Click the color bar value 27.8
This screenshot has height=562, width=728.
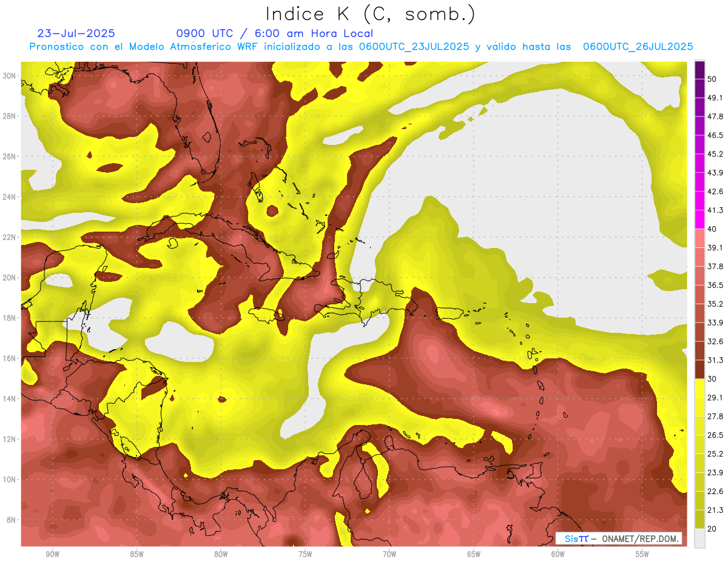[x=716, y=416]
